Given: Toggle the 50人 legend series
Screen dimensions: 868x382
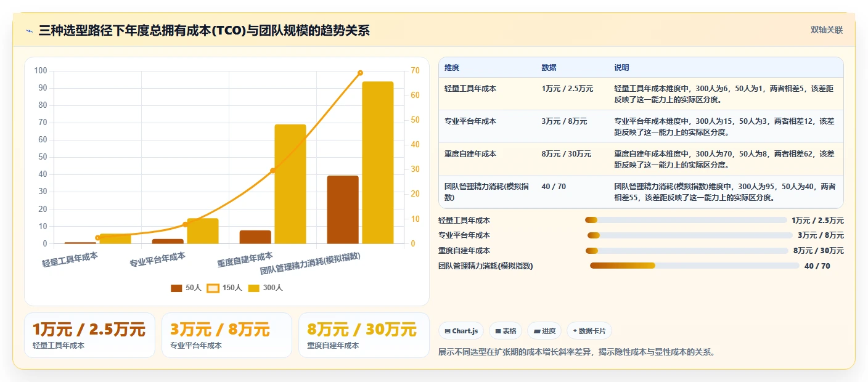Looking at the screenshot, I should (x=186, y=288).
